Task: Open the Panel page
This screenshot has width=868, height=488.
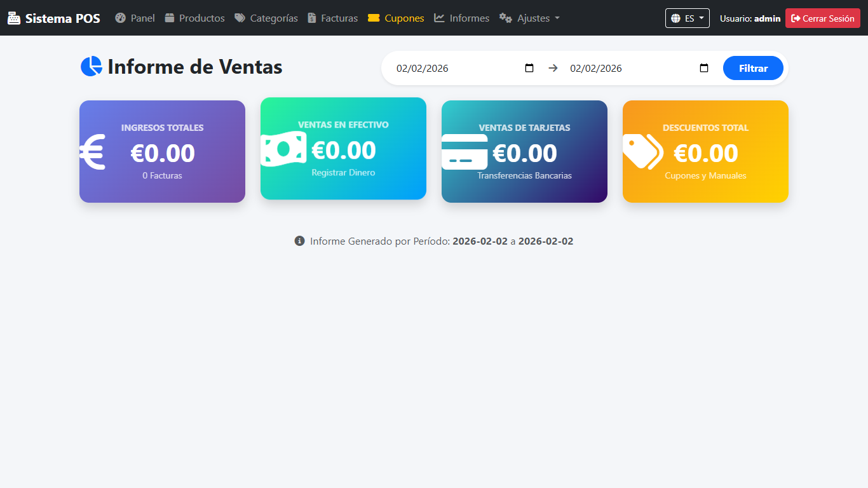Action: tap(135, 18)
